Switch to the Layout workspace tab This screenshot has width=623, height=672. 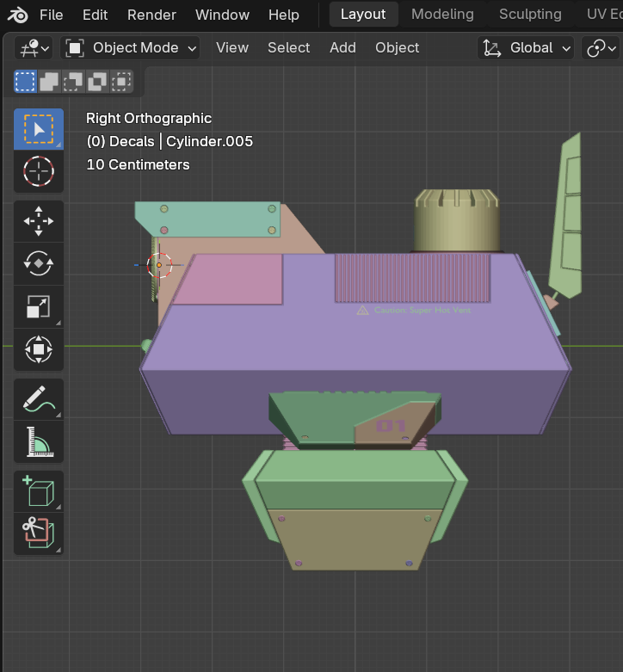(363, 14)
